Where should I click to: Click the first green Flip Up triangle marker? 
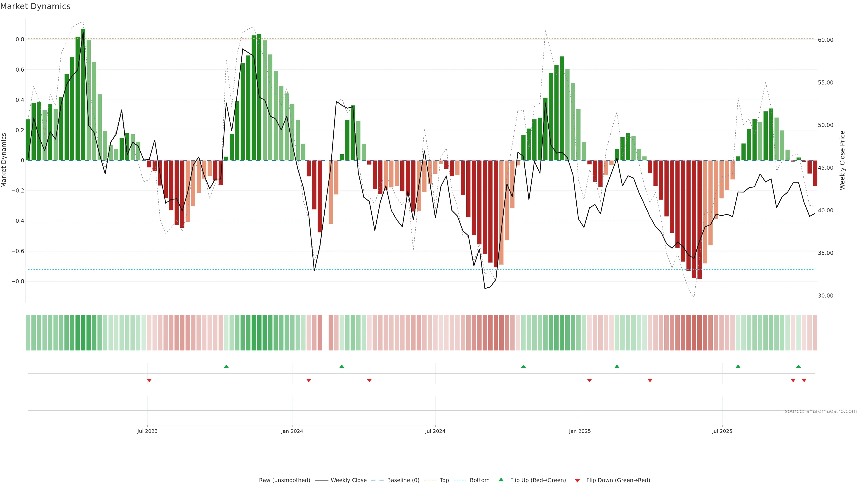click(226, 366)
